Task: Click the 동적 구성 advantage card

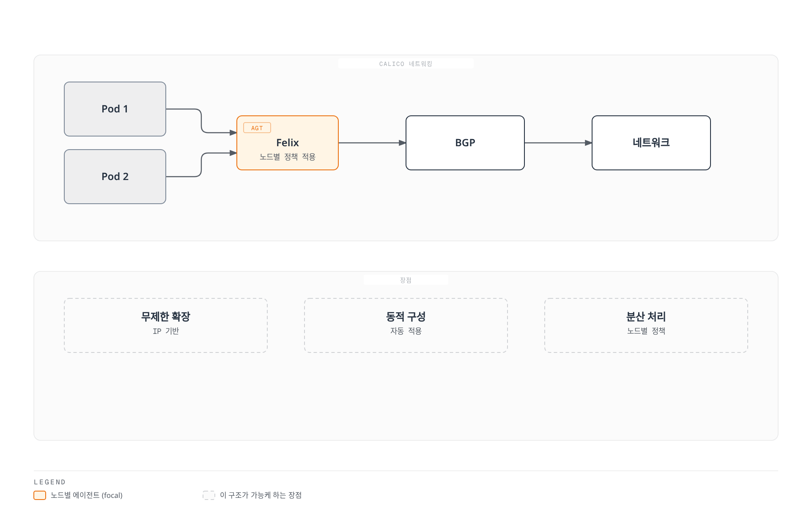Action: pos(406,325)
